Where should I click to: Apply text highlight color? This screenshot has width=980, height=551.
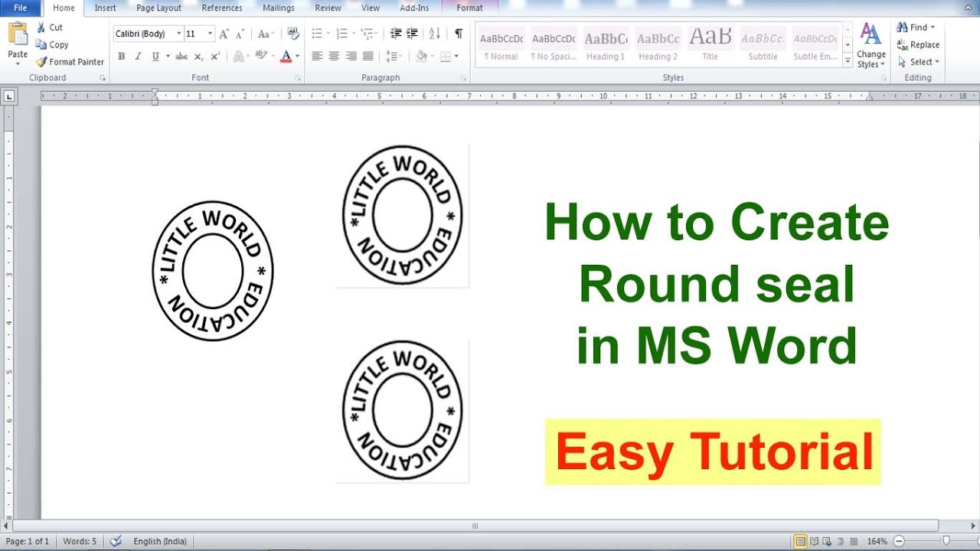[261, 56]
